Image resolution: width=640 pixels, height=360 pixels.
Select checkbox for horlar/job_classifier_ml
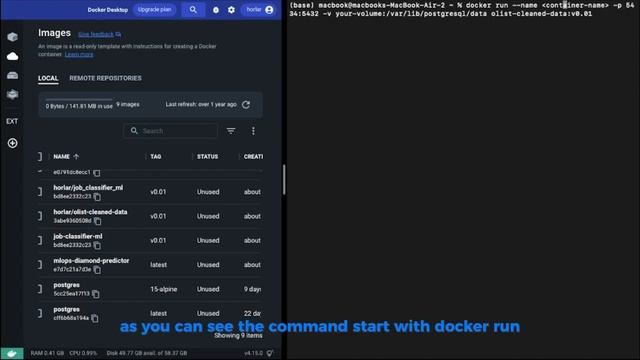click(x=40, y=192)
